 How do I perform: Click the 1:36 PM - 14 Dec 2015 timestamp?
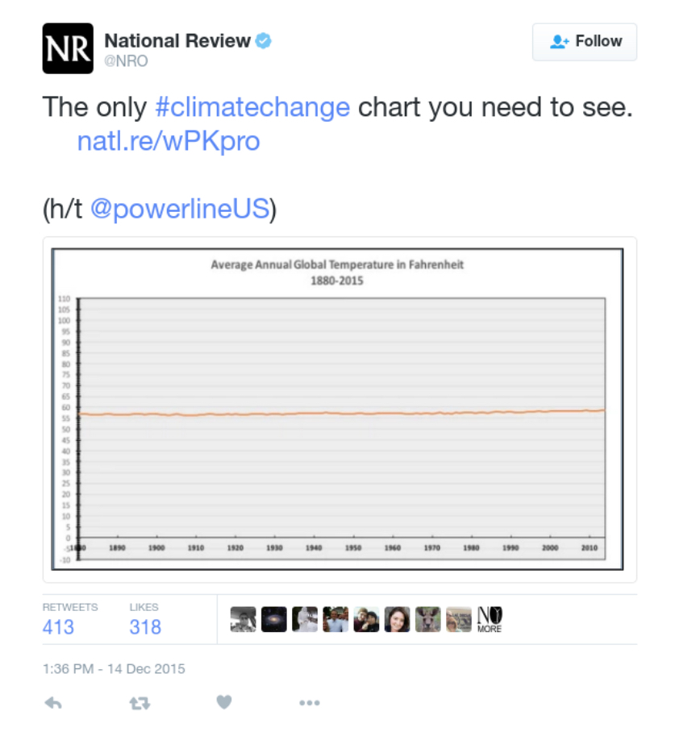(114, 669)
